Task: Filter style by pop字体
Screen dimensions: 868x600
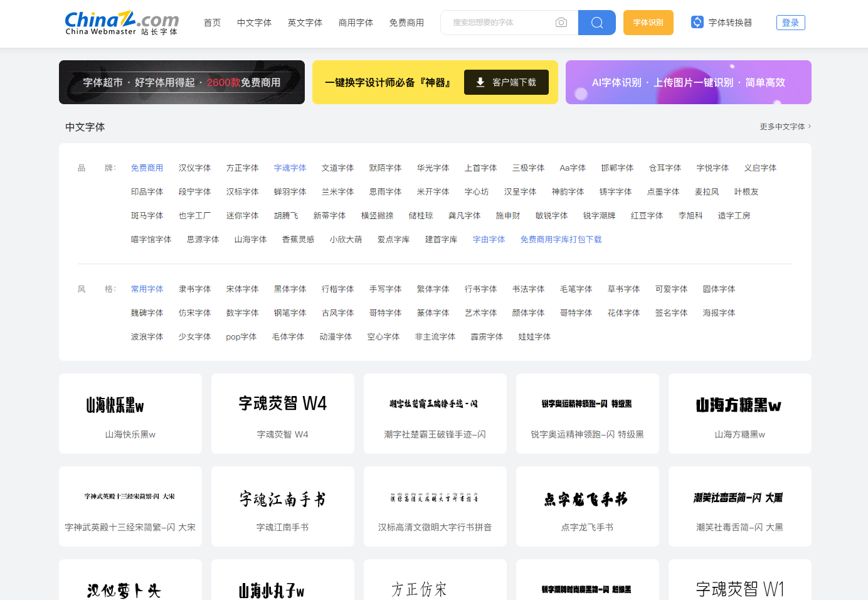Action: (241, 336)
